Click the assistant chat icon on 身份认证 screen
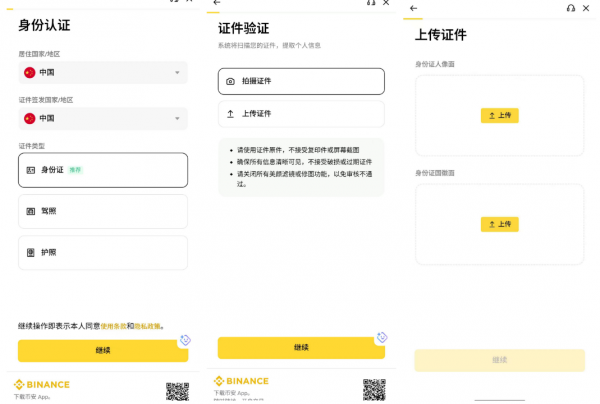 185,340
